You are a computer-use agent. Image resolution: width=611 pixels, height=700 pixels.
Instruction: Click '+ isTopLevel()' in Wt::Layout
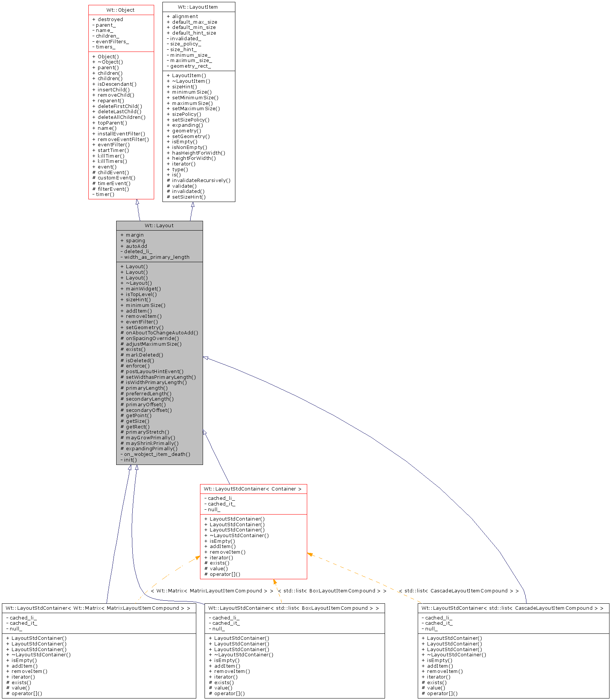pyautogui.click(x=139, y=295)
